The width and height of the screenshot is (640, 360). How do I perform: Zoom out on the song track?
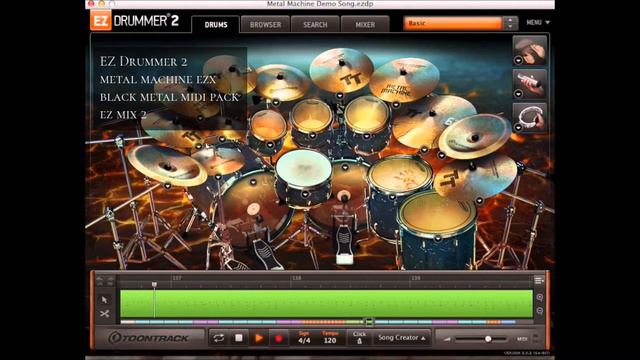[x=540, y=311]
